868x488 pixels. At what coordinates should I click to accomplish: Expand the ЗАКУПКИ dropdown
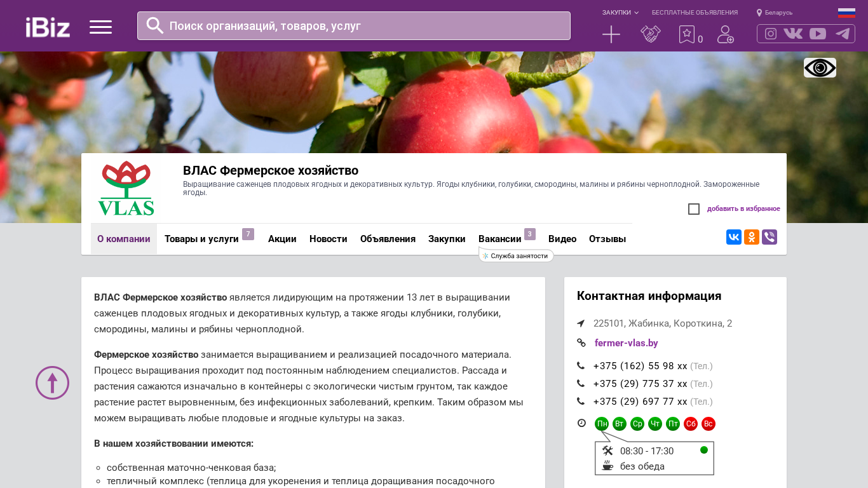620,13
